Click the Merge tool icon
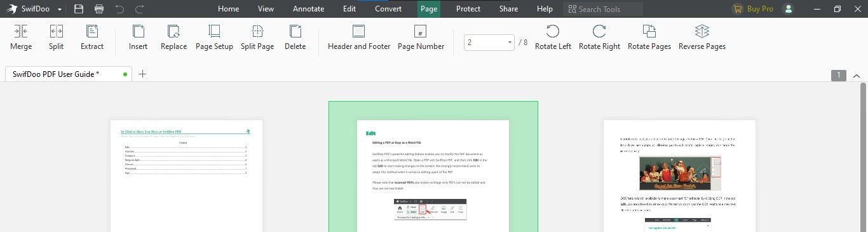The image size is (868, 232). tap(21, 31)
